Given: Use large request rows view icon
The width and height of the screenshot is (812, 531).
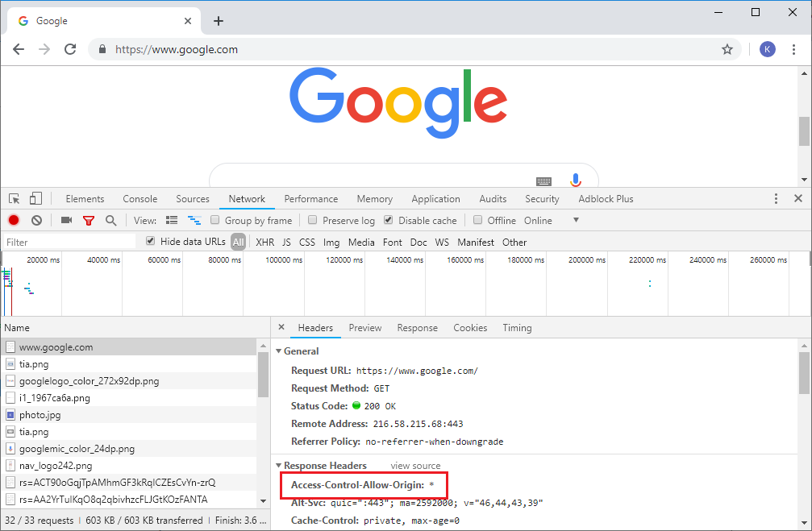Looking at the screenshot, I should [172, 221].
